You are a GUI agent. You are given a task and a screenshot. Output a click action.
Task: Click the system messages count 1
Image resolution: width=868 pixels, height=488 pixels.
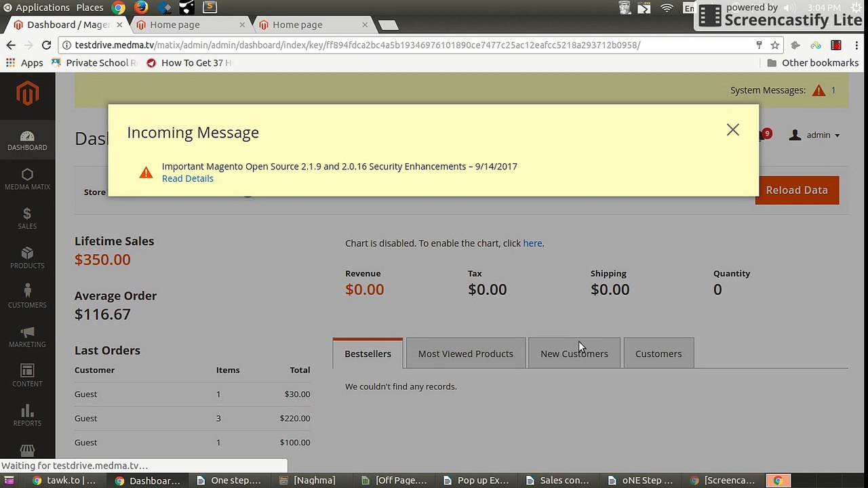point(833,90)
